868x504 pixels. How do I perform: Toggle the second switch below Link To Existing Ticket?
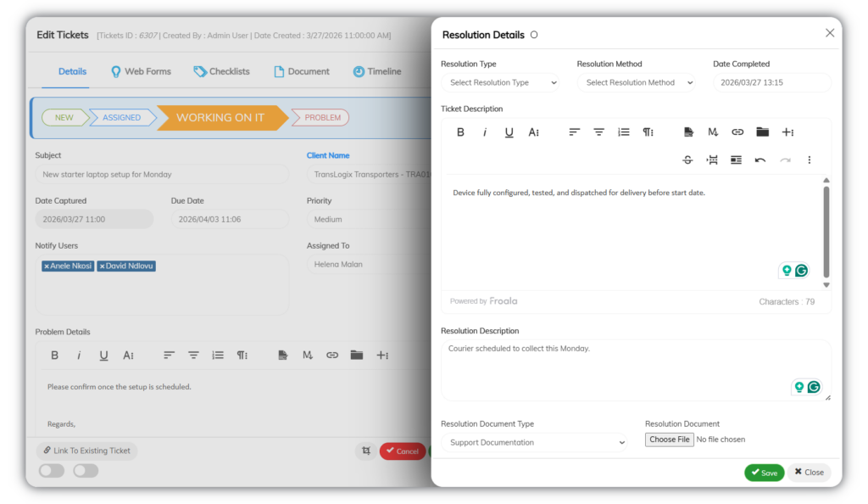86,470
